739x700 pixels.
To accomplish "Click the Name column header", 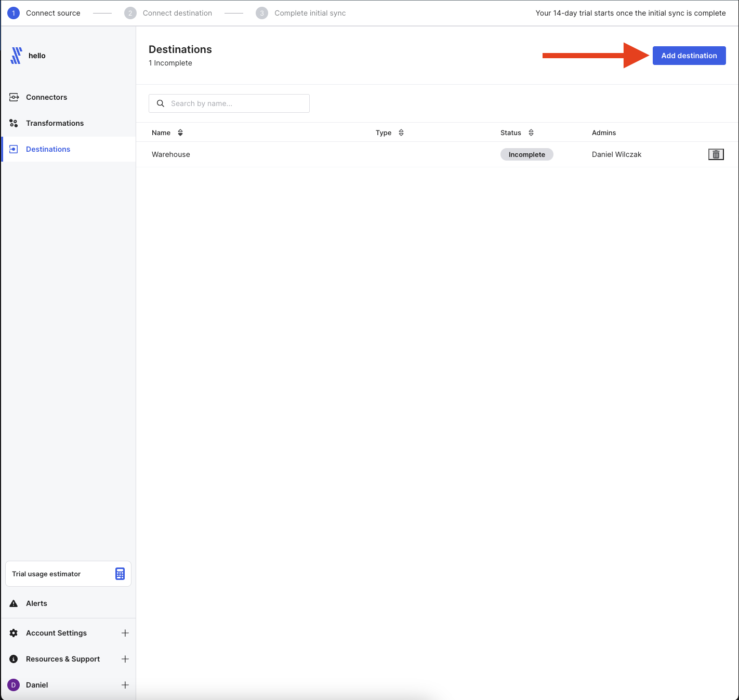I will [x=161, y=133].
